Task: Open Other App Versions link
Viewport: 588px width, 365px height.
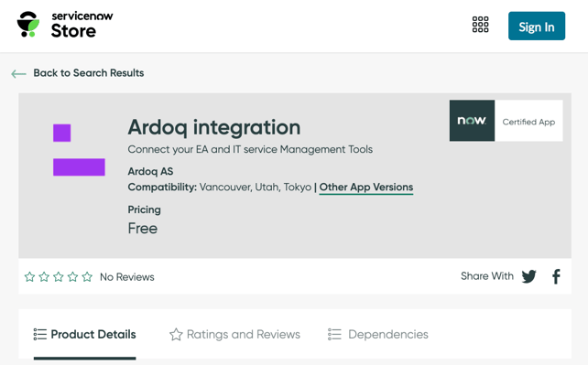Action: pos(366,187)
